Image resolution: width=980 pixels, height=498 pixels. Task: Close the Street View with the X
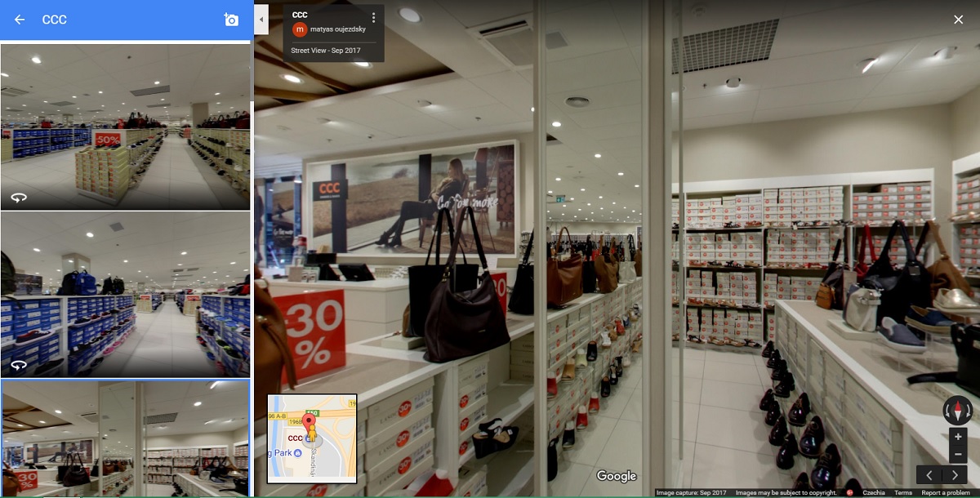point(959,20)
